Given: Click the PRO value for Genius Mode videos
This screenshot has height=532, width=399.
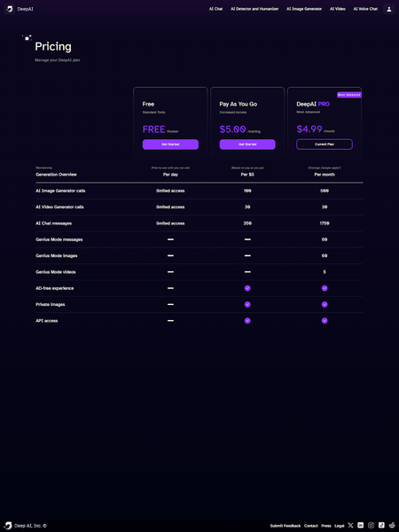Looking at the screenshot, I should coord(325,272).
